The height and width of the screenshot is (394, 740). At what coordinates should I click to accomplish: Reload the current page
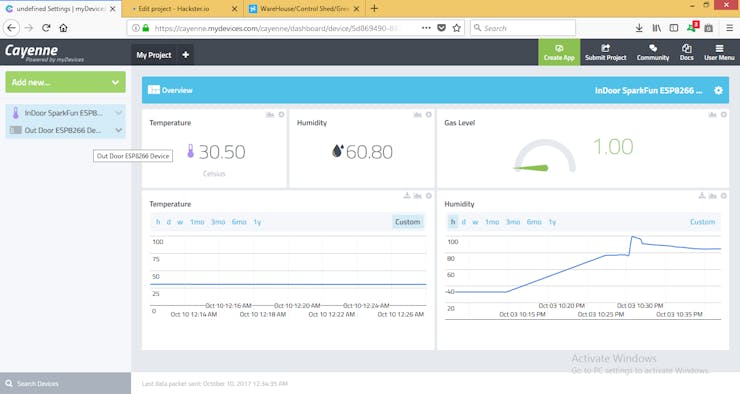(46, 28)
